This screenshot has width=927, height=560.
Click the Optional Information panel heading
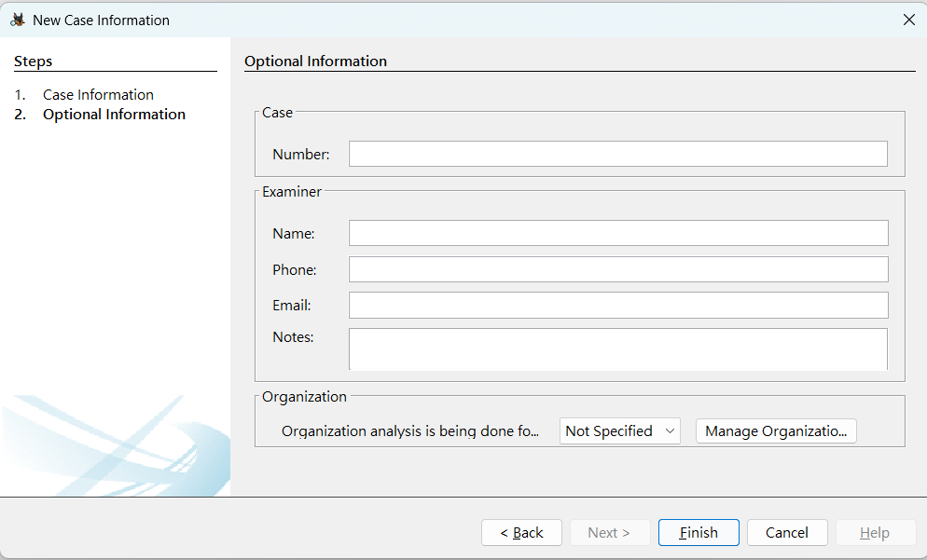coord(316,61)
